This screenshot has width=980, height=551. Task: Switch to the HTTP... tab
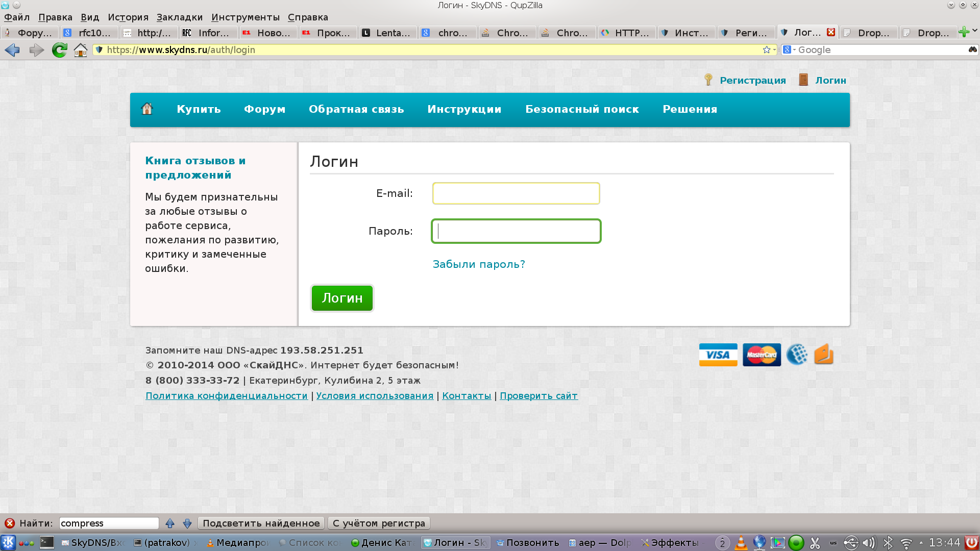coord(626,33)
